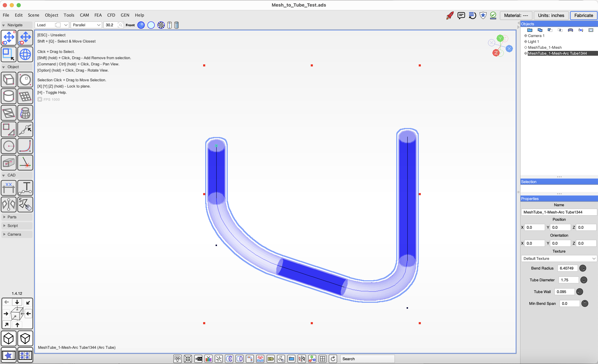Toggle the solid blue shading mode button
This screenshot has width=598, height=364.
(x=141, y=25)
